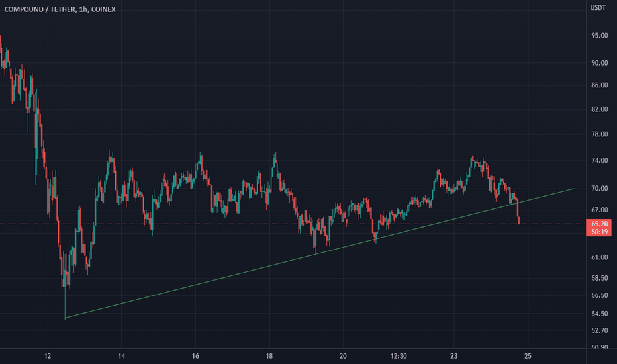This screenshot has height=364, width=617.
Task: Click the 67.00 price axis value
Action: (599, 210)
